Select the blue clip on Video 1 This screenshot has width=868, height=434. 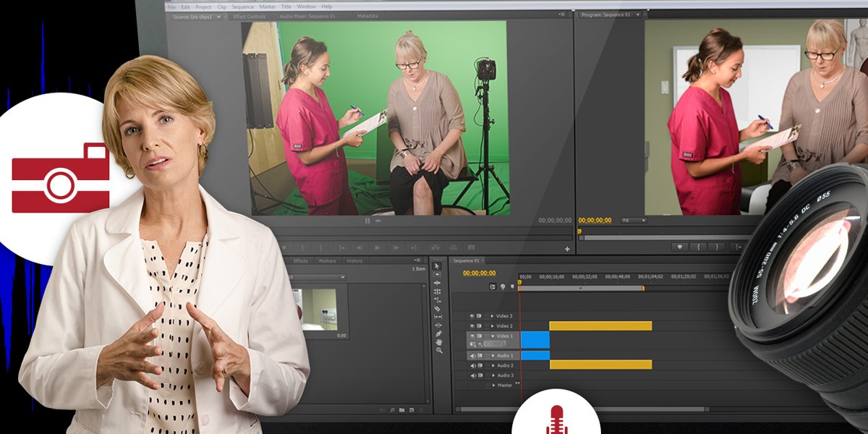click(535, 339)
